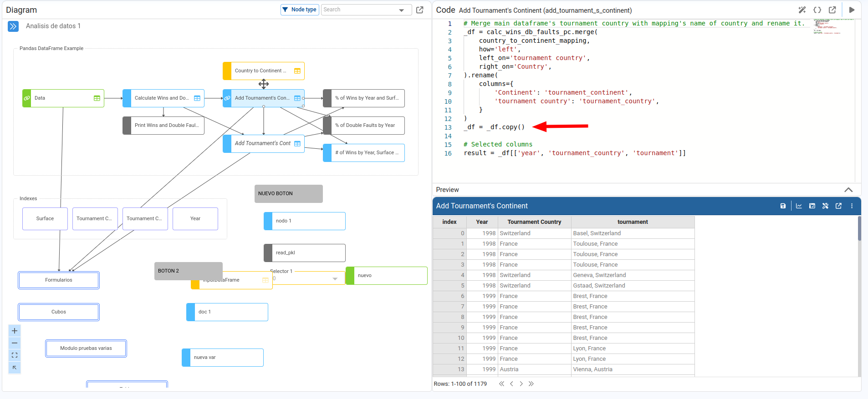The height and width of the screenshot is (399, 868).
Task: Run the node code with play button
Action: tap(852, 10)
